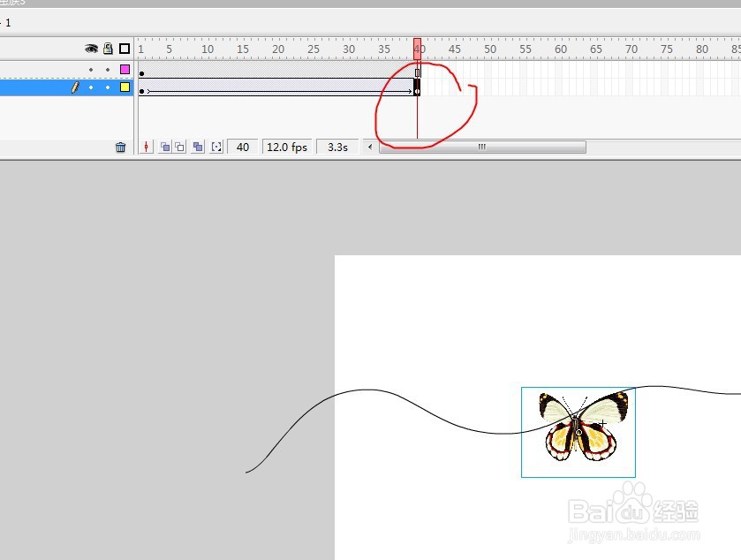Click frame number 55 on the ruler
Image resolution: width=741 pixels, height=560 pixels.
click(526, 49)
